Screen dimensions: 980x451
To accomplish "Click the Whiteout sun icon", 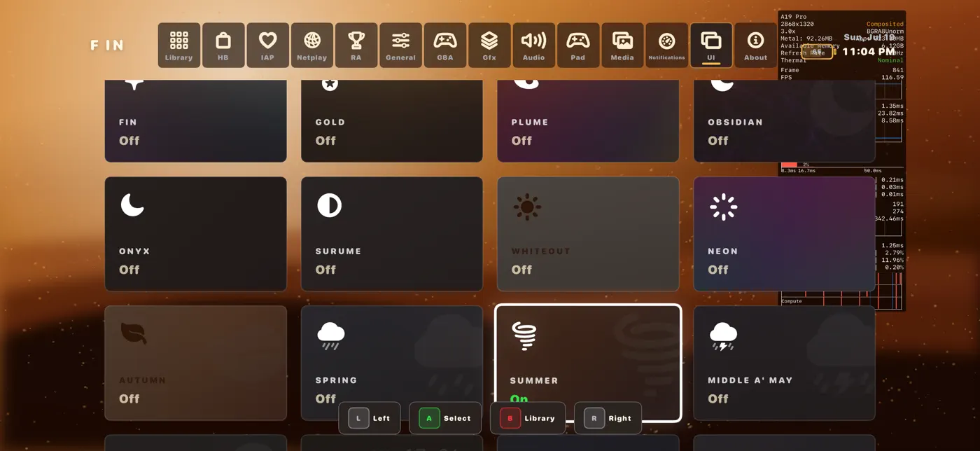I will [527, 207].
